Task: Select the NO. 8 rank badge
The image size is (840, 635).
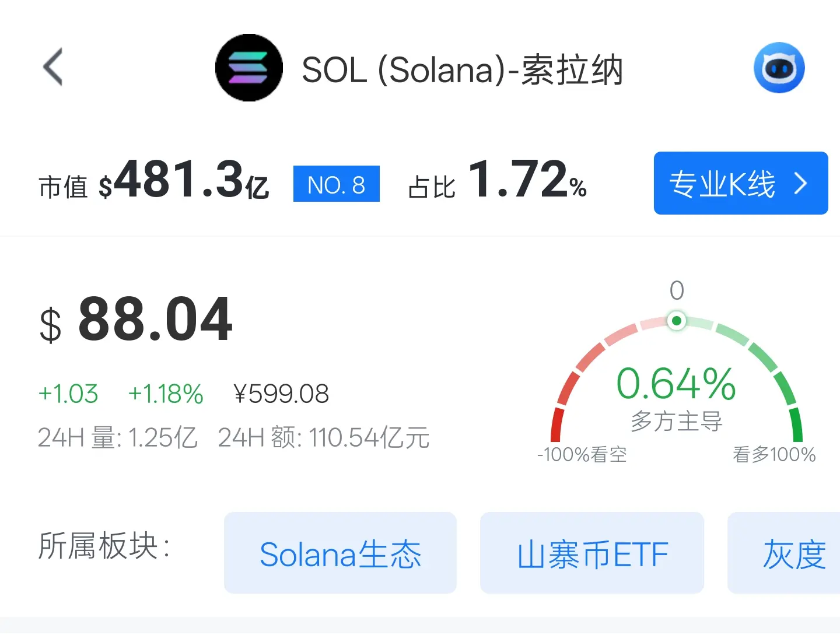Action: tap(337, 184)
